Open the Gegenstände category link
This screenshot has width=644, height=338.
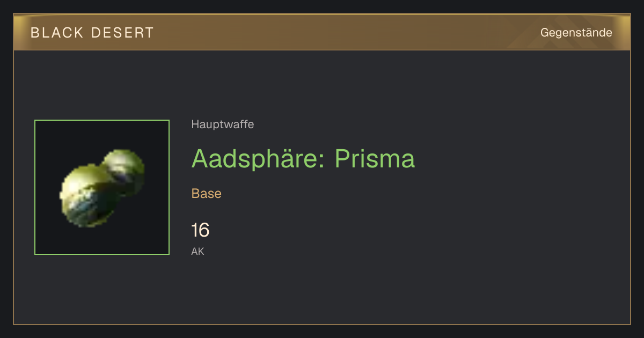click(x=576, y=33)
